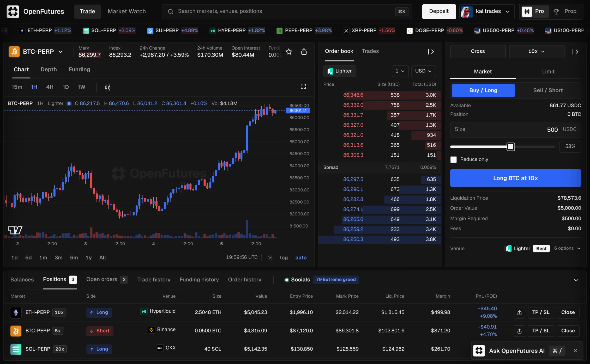Share the ETH-PERP position
Screen dimensions: 590x364
(x=519, y=312)
